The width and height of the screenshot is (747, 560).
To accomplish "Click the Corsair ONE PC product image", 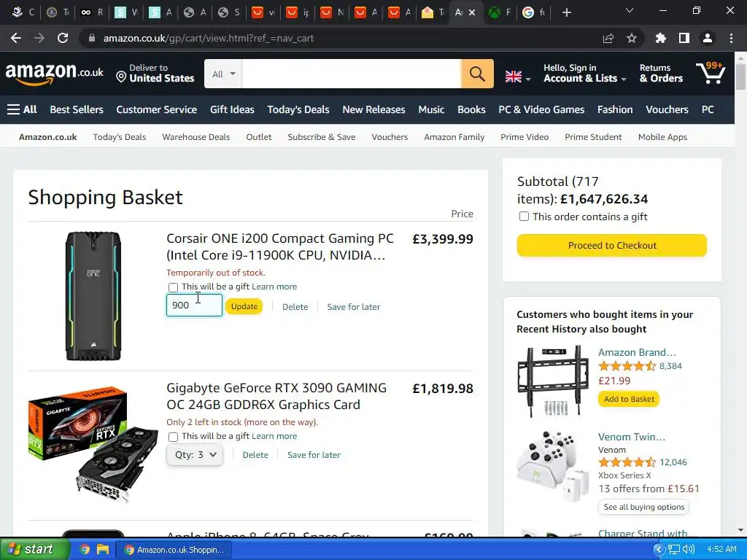I will click(93, 296).
